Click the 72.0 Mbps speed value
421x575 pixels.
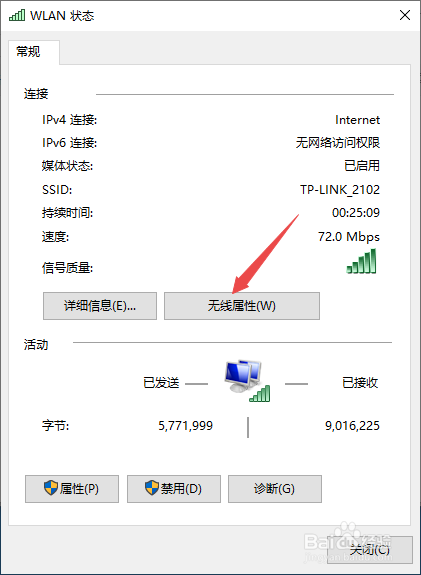pyautogui.click(x=349, y=237)
